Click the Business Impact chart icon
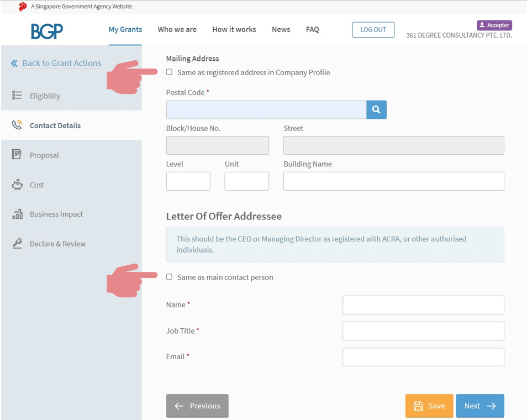Image resolution: width=527 pixels, height=420 pixels. coord(17,214)
